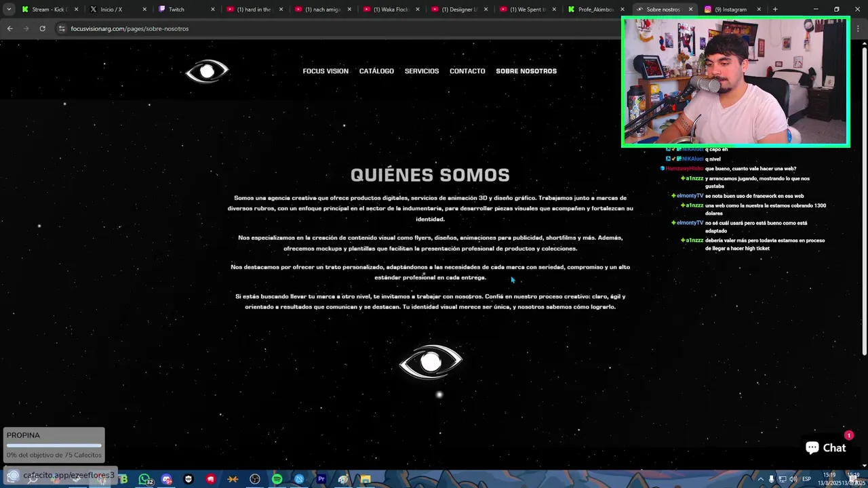Click the volume speaker icon in tray
The height and width of the screenshot is (488, 868).
coord(793,479)
